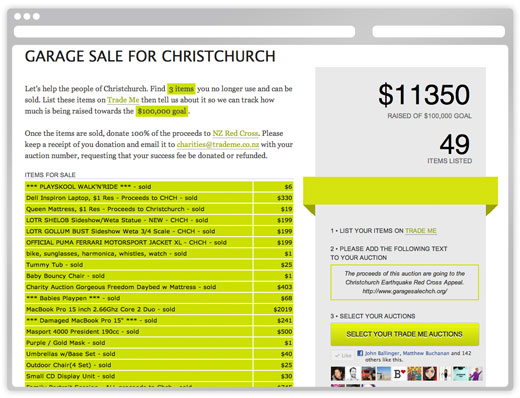This screenshot has height=398, width=520.
Task: Select the Damaged MacBook Pro 15" row
Action: click(x=159, y=320)
